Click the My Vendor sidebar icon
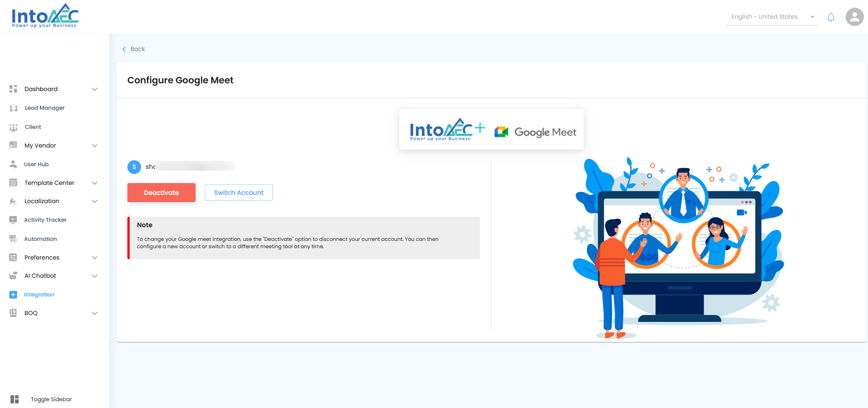868x408 pixels. [x=13, y=145]
